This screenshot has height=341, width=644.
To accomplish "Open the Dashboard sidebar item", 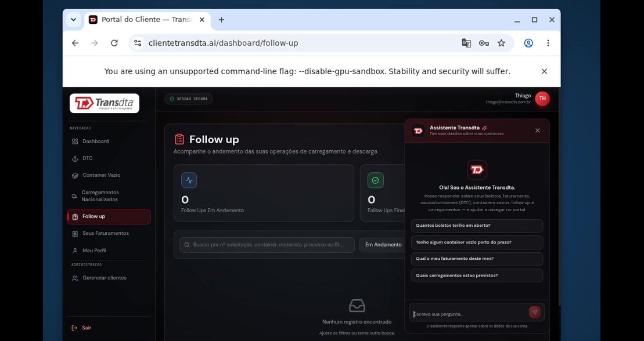I will [x=109, y=141].
